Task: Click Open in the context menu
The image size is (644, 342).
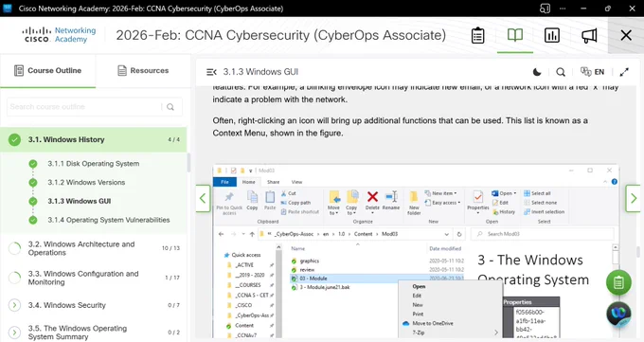Action: 419,286
